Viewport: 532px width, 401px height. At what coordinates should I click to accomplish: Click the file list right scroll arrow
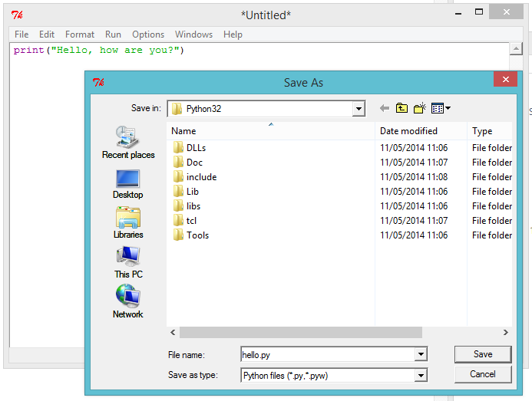506,332
